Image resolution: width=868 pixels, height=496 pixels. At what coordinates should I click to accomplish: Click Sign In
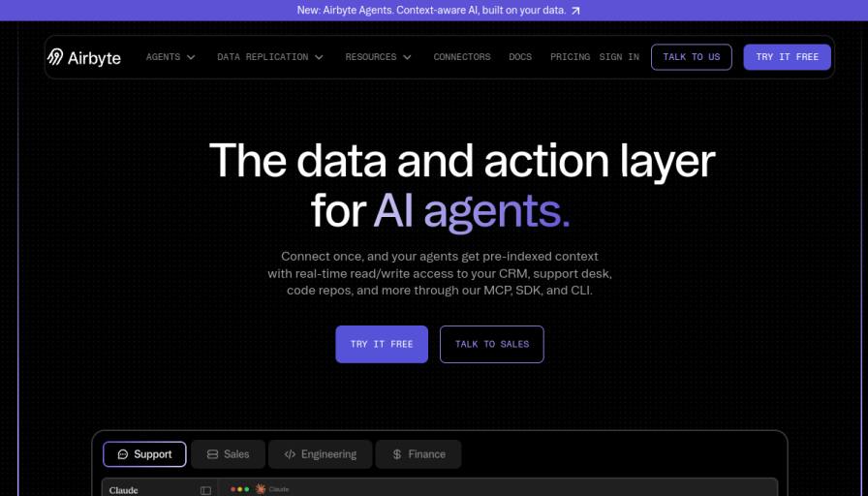pyautogui.click(x=619, y=57)
